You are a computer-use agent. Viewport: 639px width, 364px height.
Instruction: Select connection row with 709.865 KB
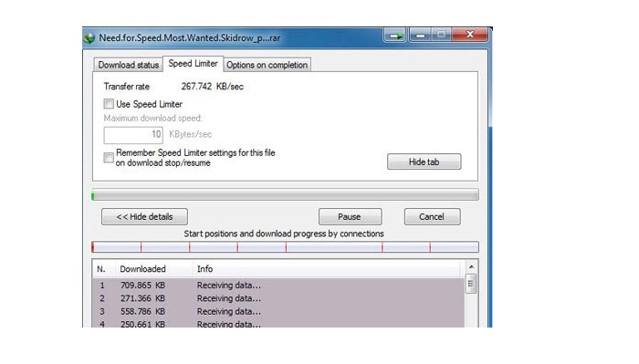[x=278, y=286]
